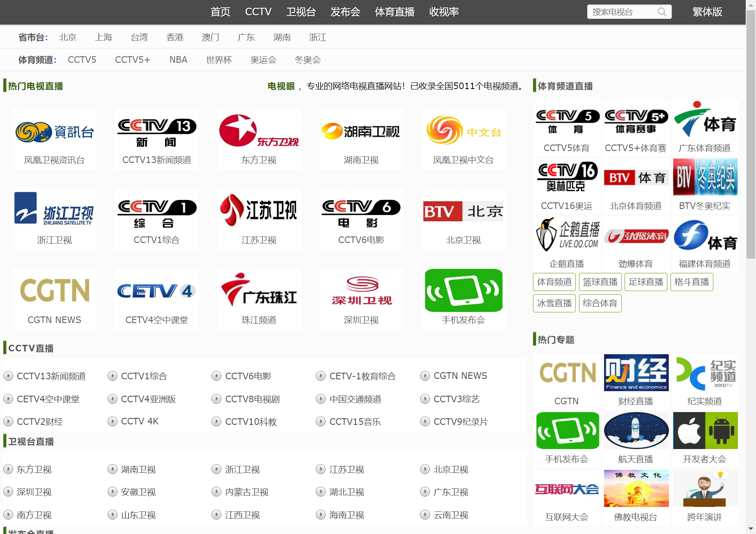Viewport: 756px width, 534px height.
Task: Open the BTV 冬奥纪实 thumbnail
Action: pos(705,177)
